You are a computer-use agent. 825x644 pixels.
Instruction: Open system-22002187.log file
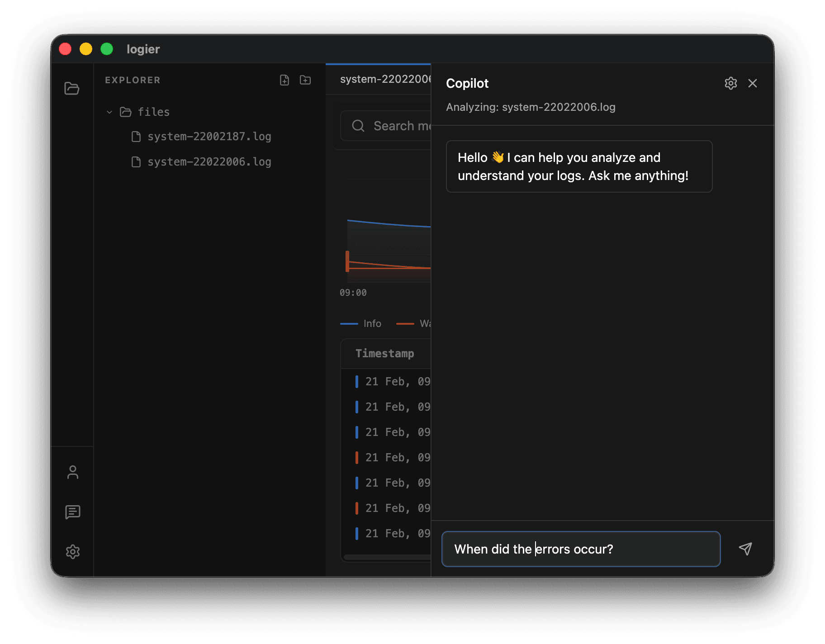pyautogui.click(x=201, y=137)
